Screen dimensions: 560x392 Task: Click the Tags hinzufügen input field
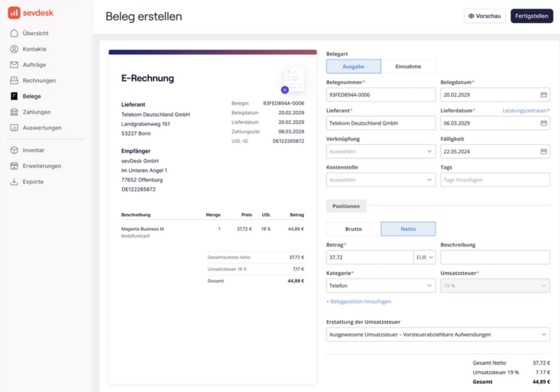[x=495, y=180]
